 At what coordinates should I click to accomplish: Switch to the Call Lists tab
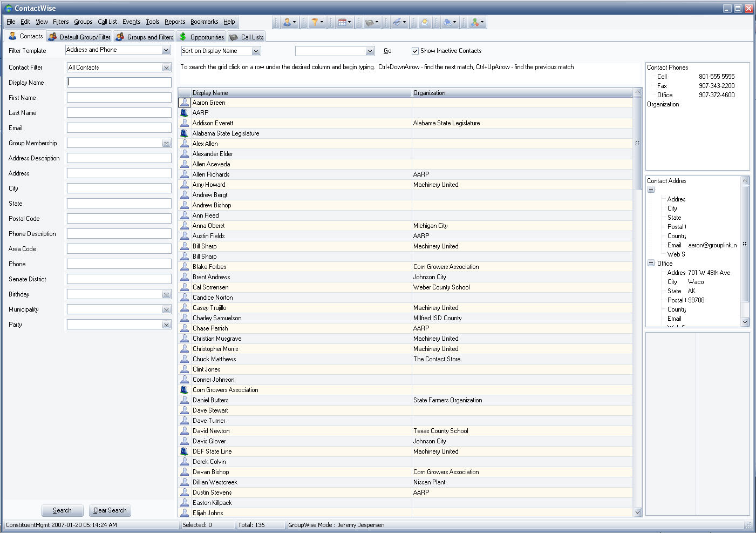pos(246,37)
